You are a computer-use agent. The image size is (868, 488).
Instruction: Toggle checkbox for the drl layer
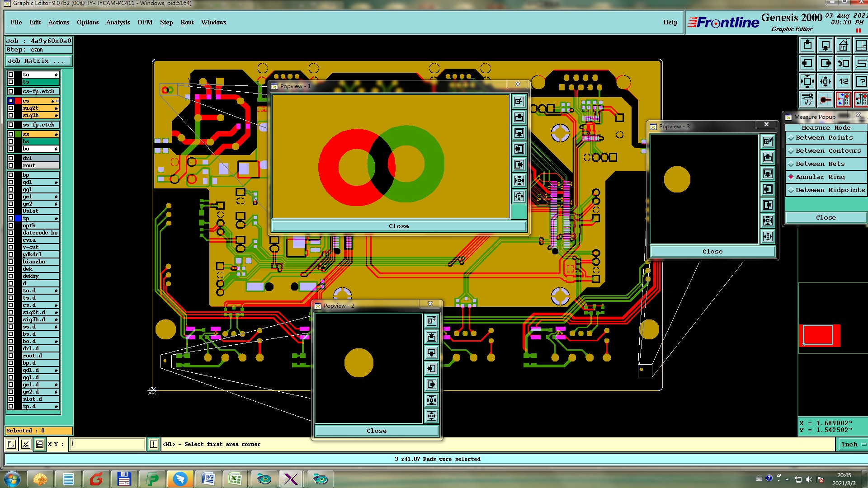click(x=11, y=158)
